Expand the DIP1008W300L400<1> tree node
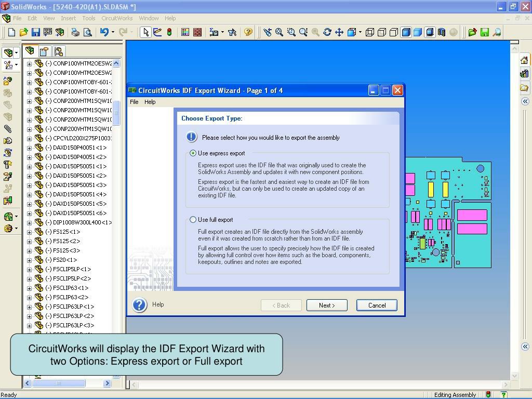The width and height of the screenshot is (532, 399). coord(29,223)
